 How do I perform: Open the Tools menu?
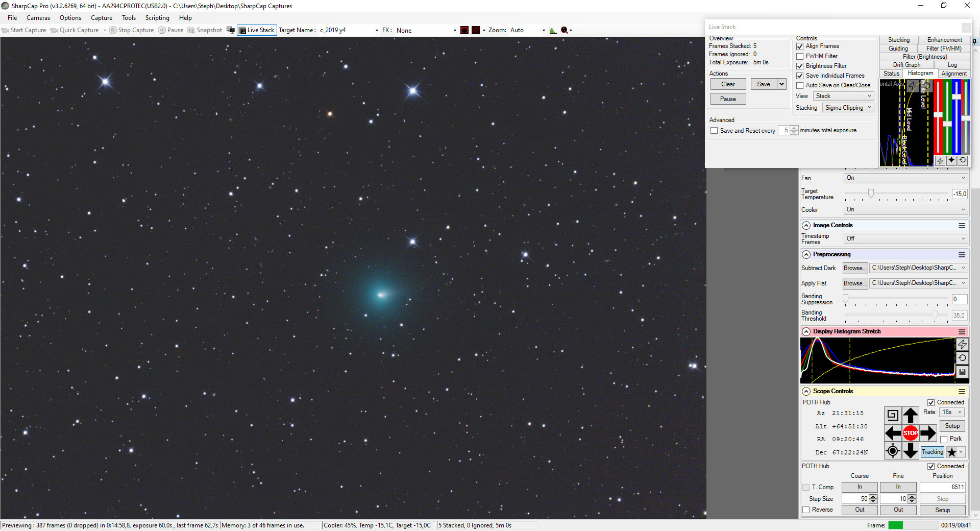pyautogui.click(x=129, y=18)
